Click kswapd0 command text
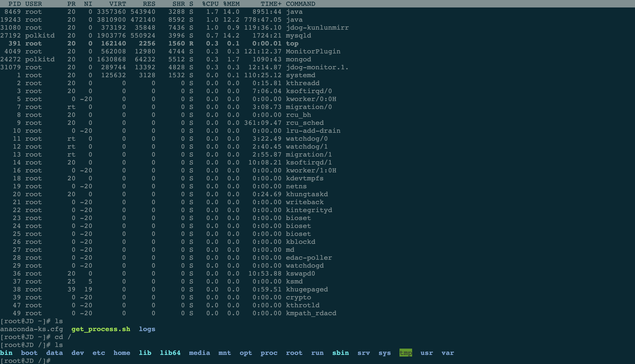The width and height of the screenshot is (635, 364). pos(300,273)
